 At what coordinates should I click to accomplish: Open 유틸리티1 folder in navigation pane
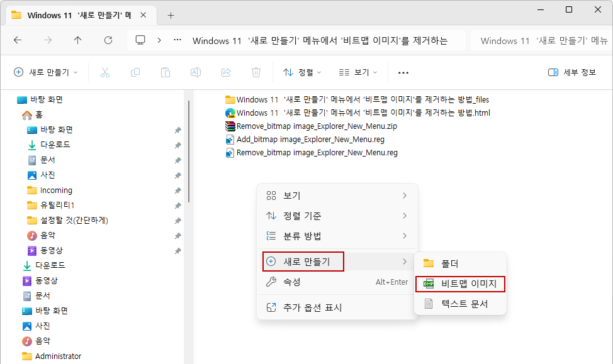click(50, 205)
